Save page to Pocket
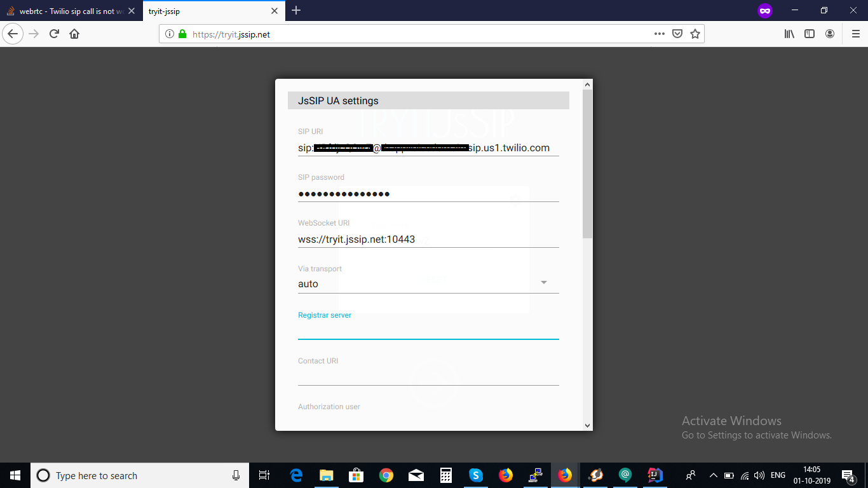868x488 pixels. [677, 34]
